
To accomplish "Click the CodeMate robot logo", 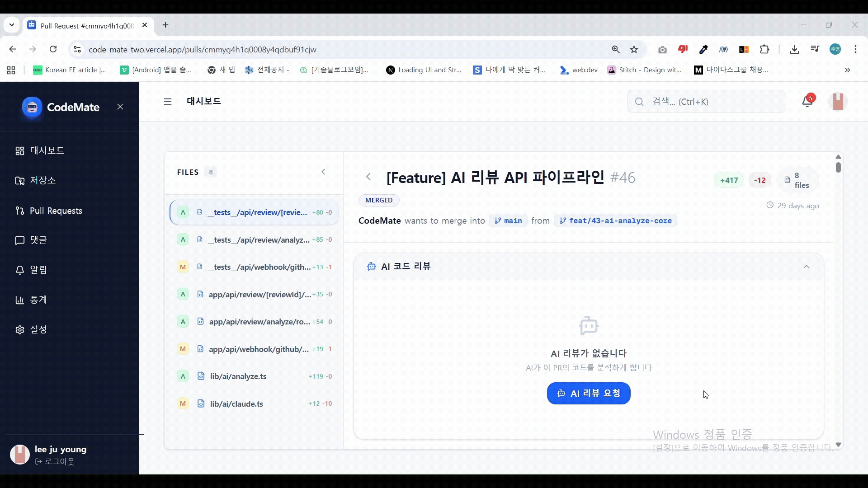I will coord(32,107).
